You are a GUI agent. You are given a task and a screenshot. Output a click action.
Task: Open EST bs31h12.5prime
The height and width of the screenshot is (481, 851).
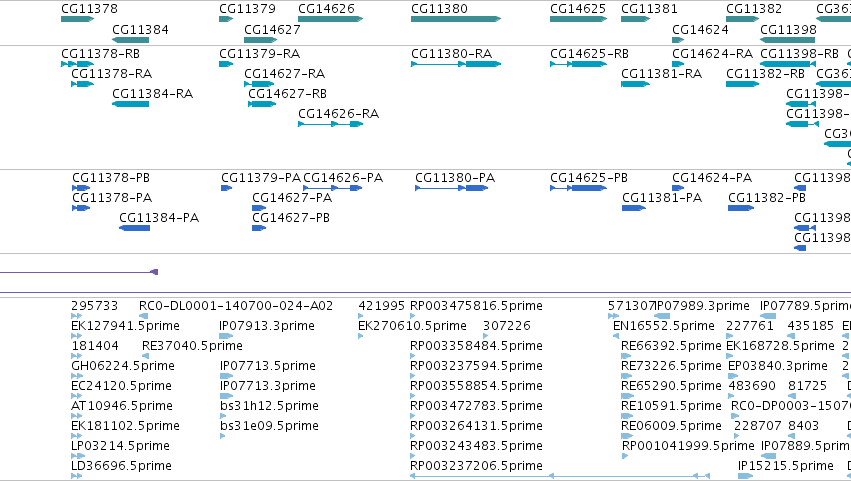coord(269,407)
